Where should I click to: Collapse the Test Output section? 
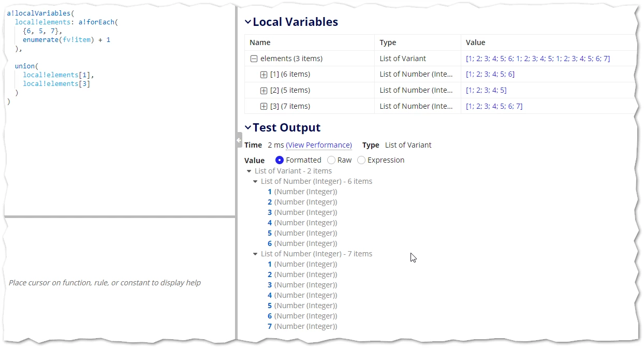[248, 127]
